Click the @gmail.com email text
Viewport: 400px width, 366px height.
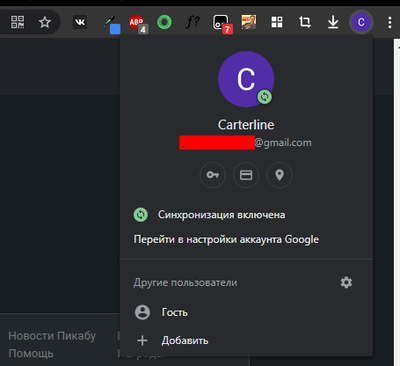pyautogui.click(x=283, y=143)
